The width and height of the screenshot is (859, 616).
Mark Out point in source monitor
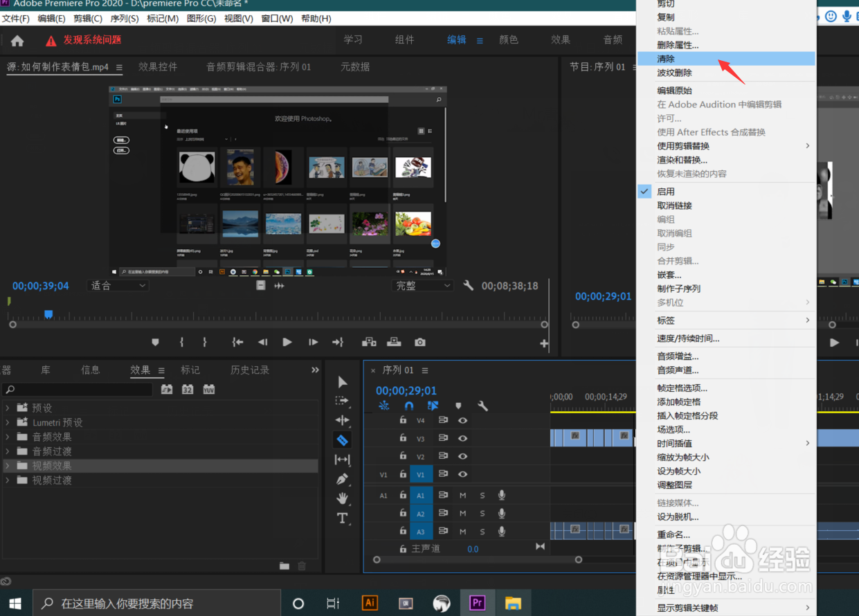tap(205, 342)
